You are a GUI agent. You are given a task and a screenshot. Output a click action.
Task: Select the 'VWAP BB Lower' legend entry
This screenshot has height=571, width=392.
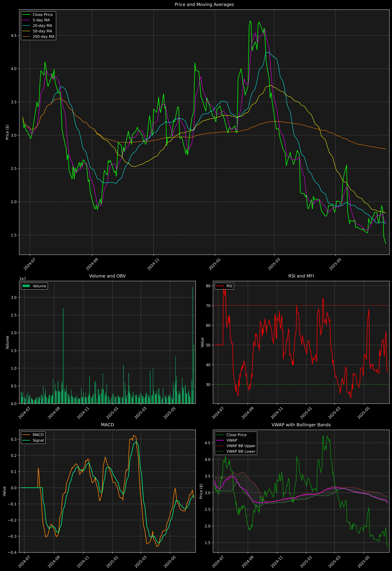click(x=241, y=452)
